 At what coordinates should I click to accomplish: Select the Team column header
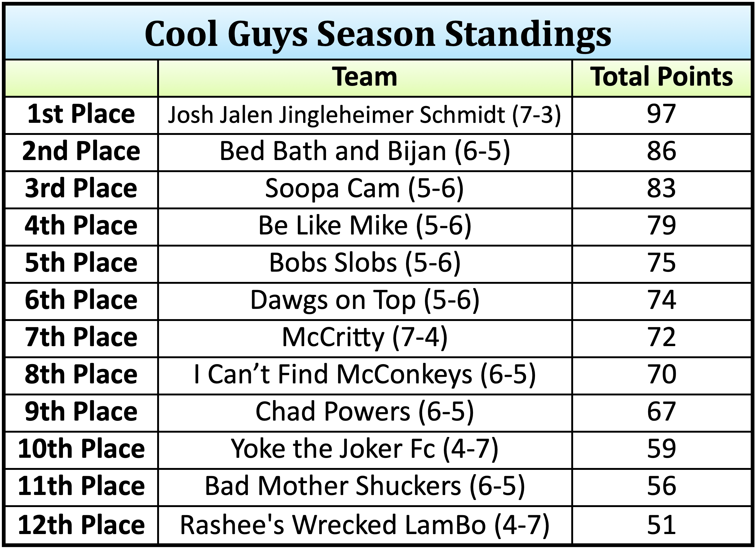point(365,78)
